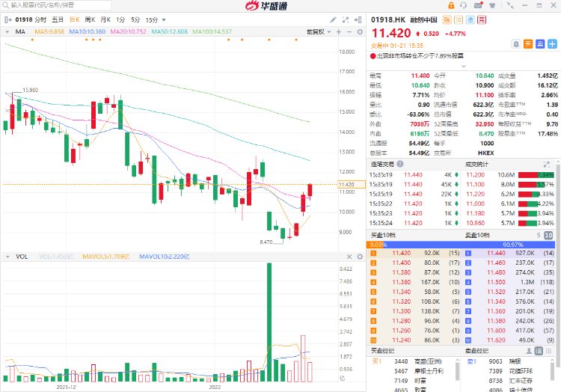Viewport: 561px width, 392px height.
Task: Click sell broker 瑞银 row
Action: (x=508, y=361)
